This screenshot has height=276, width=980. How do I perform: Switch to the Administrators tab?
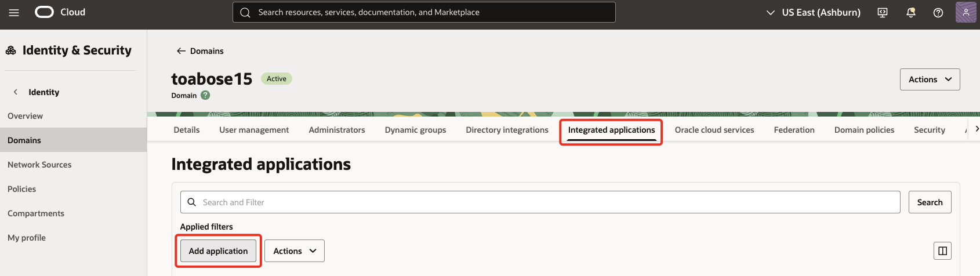337,130
